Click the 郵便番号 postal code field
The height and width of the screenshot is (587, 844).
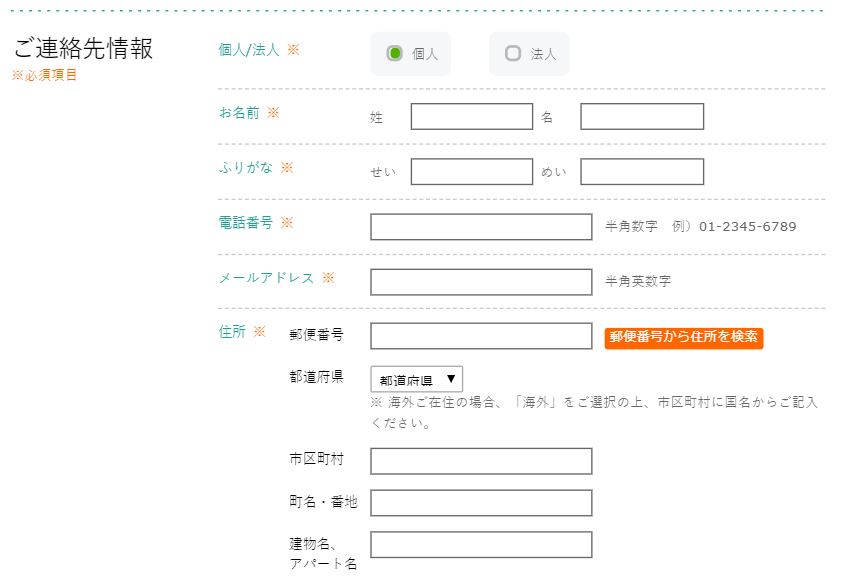(481, 336)
